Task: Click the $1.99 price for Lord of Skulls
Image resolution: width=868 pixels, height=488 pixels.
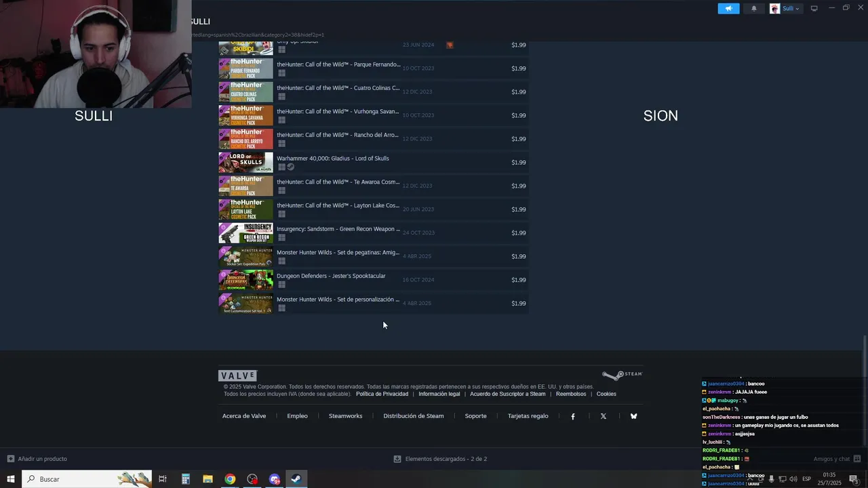Action: coord(518,162)
